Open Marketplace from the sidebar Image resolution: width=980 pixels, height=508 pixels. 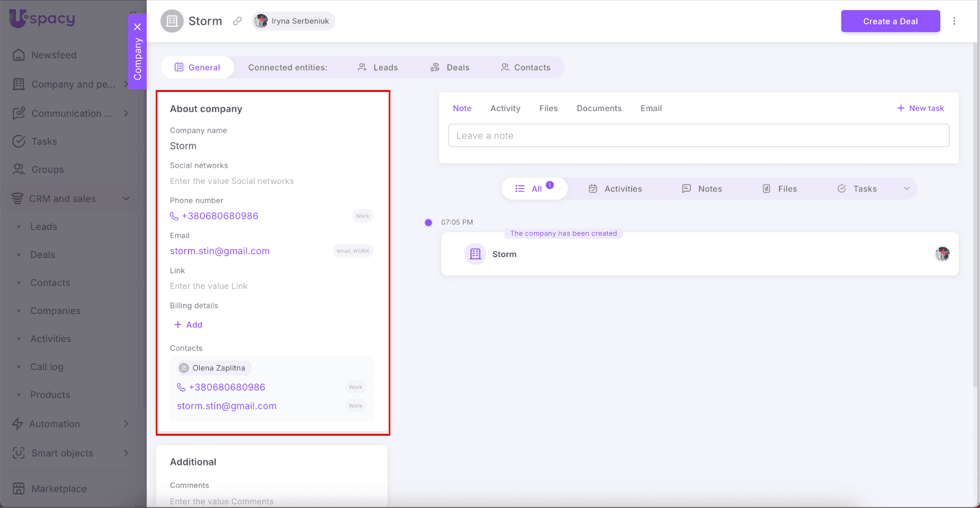pyautogui.click(x=59, y=488)
